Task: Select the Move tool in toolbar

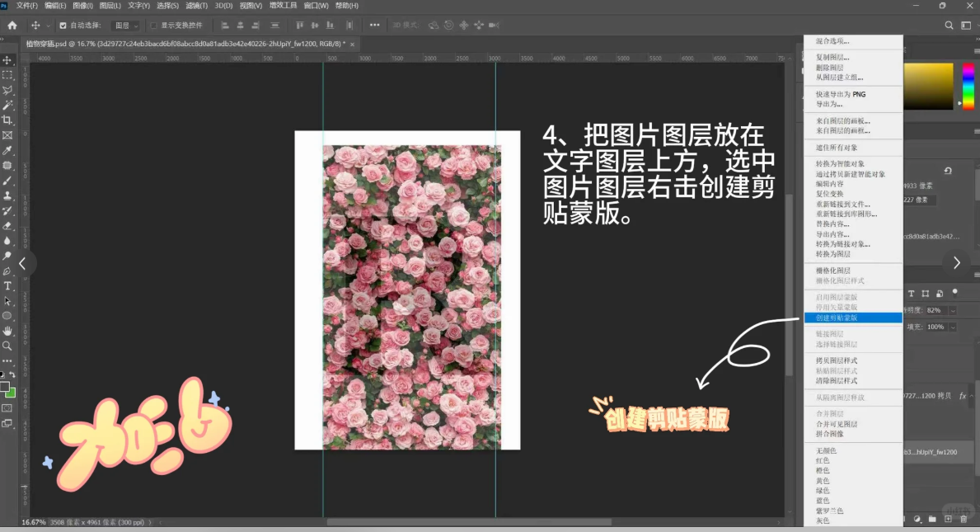Action: pos(7,60)
